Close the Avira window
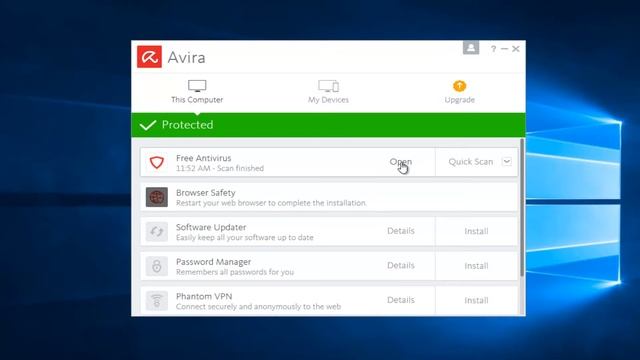Viewport: 640px width, 360px height. point(516,49)
